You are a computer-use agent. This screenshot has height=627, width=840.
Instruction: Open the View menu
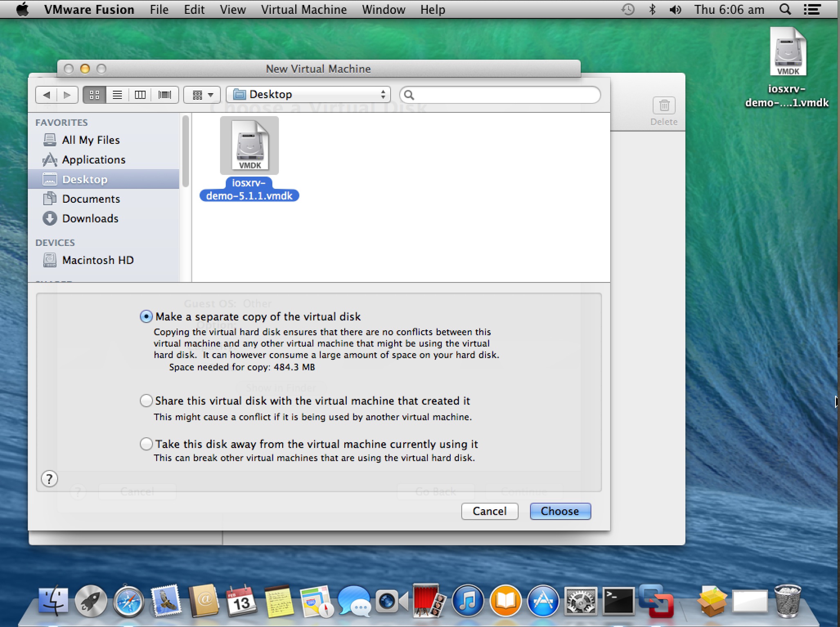point(233,9)
